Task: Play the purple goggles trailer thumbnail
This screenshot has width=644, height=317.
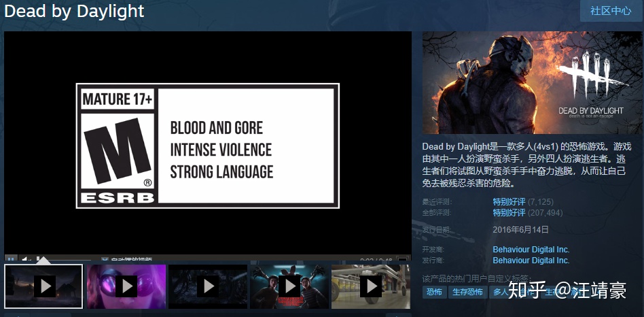Action: point(126,286)
